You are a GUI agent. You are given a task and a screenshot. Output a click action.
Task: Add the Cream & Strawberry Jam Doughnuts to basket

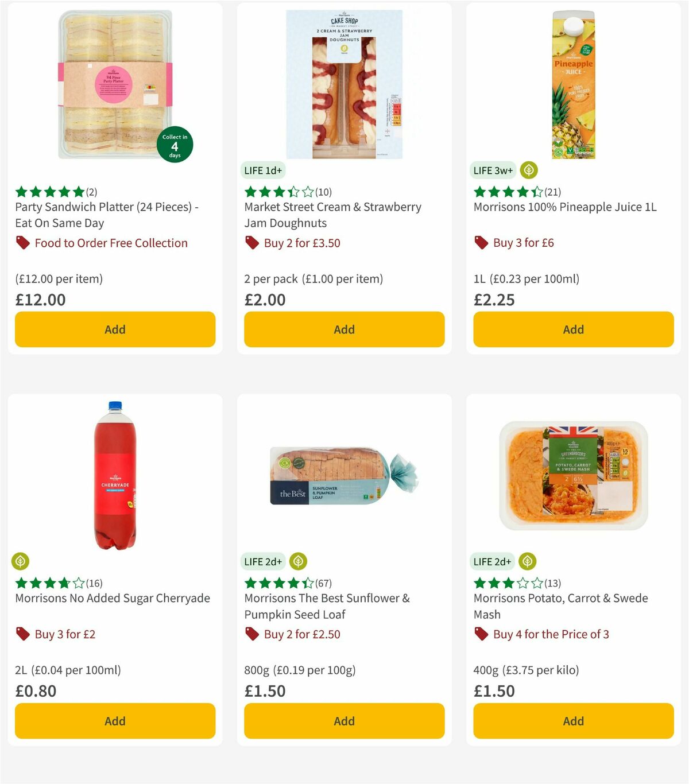344,329
